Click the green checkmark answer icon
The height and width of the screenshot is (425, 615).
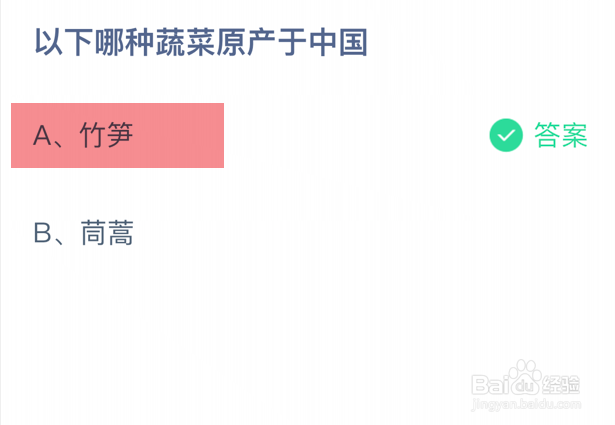point(506,135)
